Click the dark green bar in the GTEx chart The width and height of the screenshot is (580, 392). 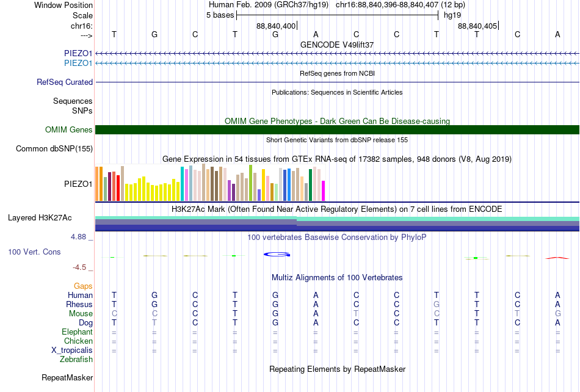pyautogui.click(x=310, y=185)
